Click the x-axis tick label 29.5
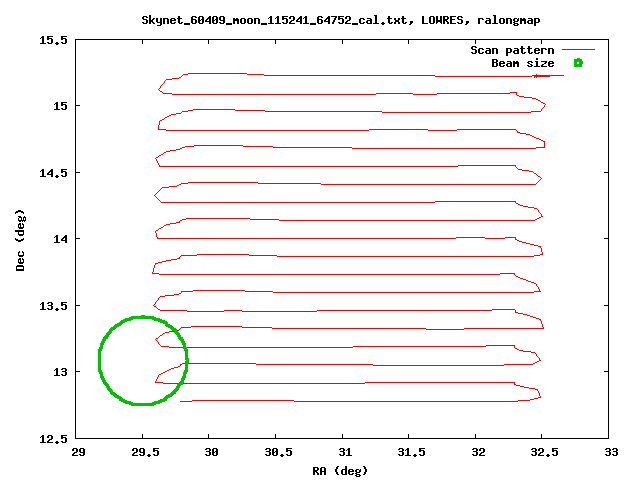This screenshot has height=480, width=640. tap(145, 452)
